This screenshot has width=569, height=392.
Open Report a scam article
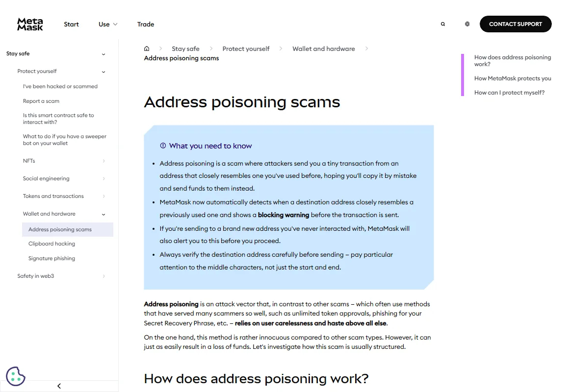click(41, 101)
